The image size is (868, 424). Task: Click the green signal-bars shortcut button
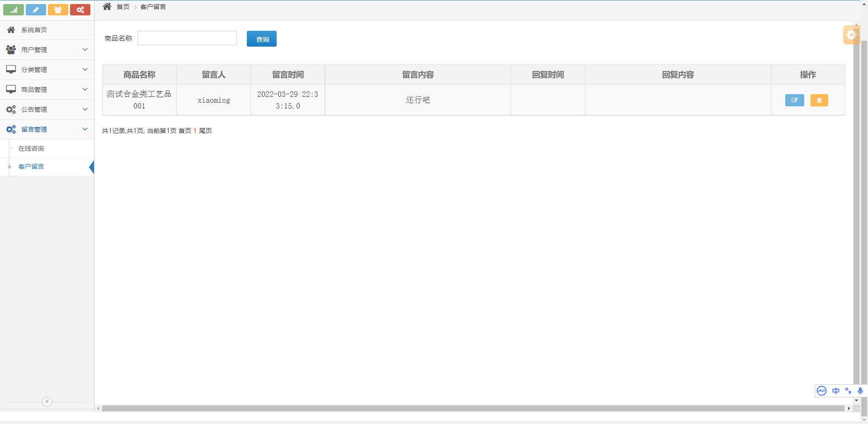point(14,10)
